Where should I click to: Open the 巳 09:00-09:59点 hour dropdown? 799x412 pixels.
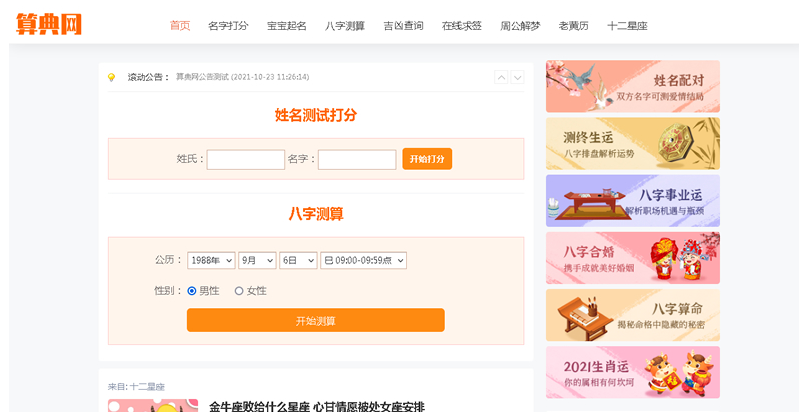pyautogui.click(x=363, y=260)
